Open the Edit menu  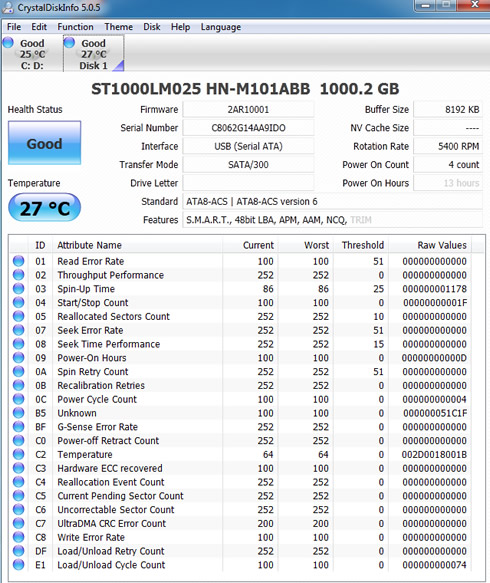click(x=39, y=27)
